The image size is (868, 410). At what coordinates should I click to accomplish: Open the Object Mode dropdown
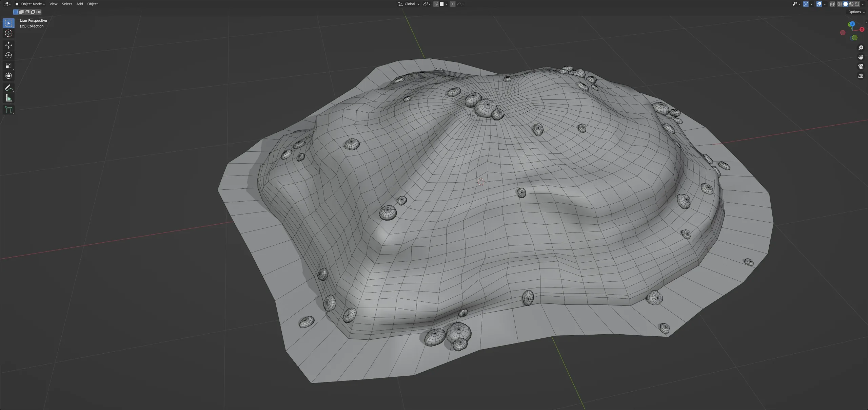[x=30, y=4]
